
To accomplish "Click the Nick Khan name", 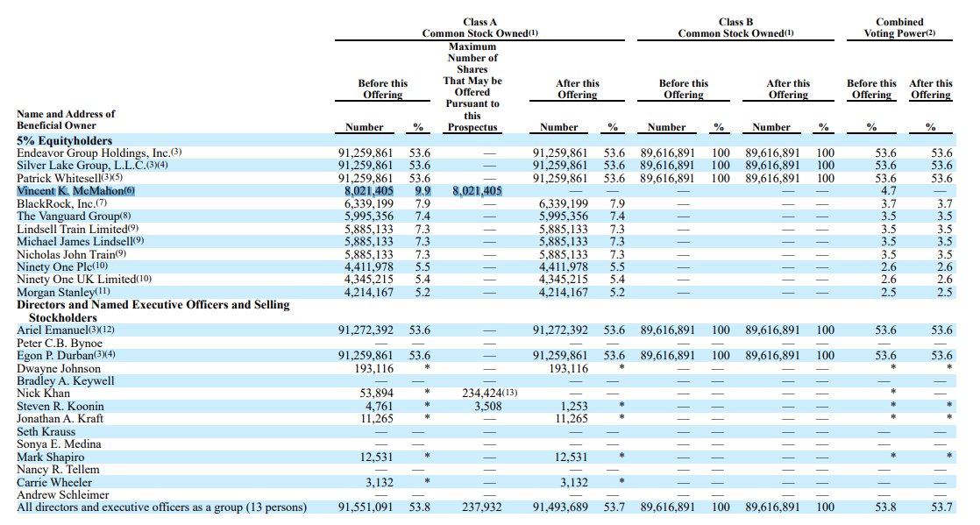I will pyautogui.click(x=43, y=394).
